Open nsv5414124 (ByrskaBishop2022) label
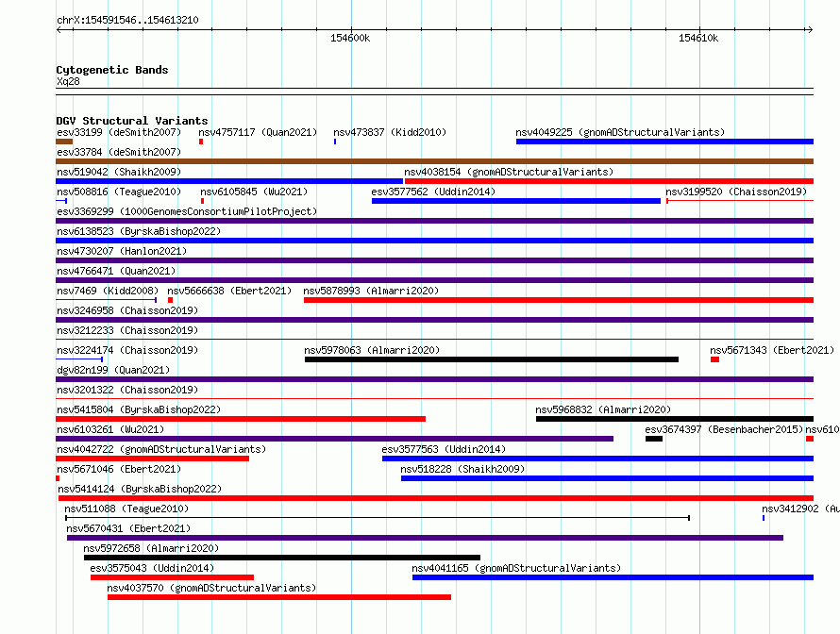 pos(140,489)
